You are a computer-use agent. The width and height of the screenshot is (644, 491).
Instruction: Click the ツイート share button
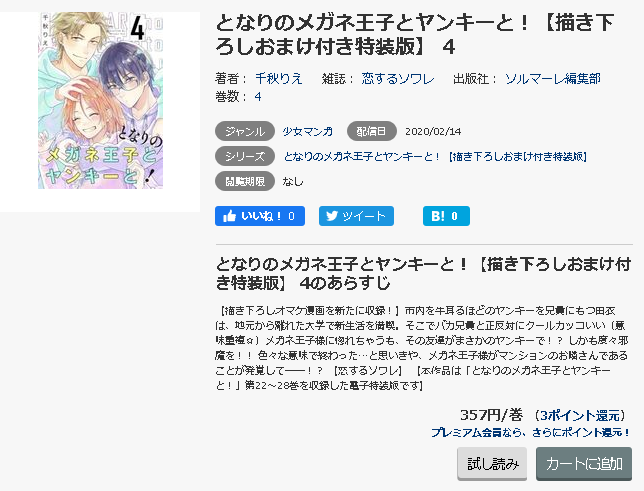356,216
